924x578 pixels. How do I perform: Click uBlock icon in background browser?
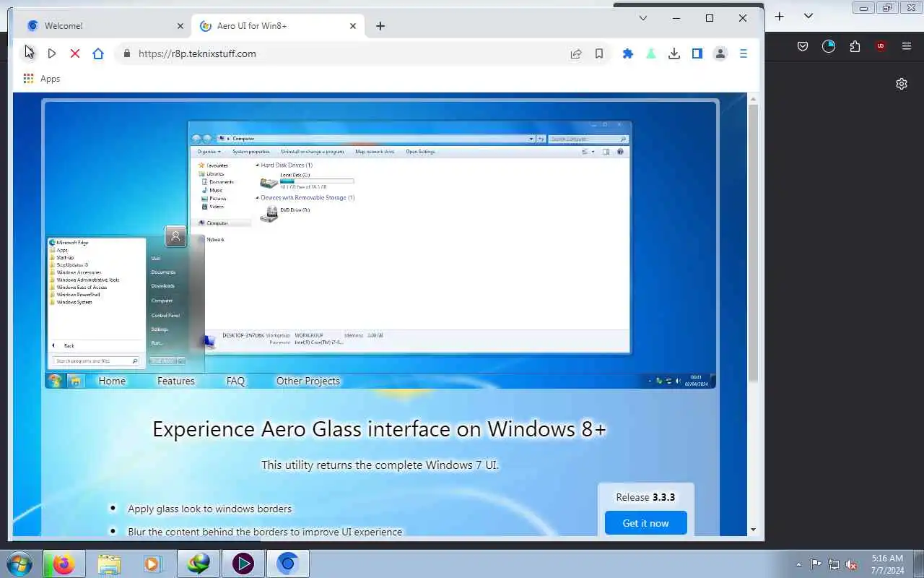[x=881, y=46]
